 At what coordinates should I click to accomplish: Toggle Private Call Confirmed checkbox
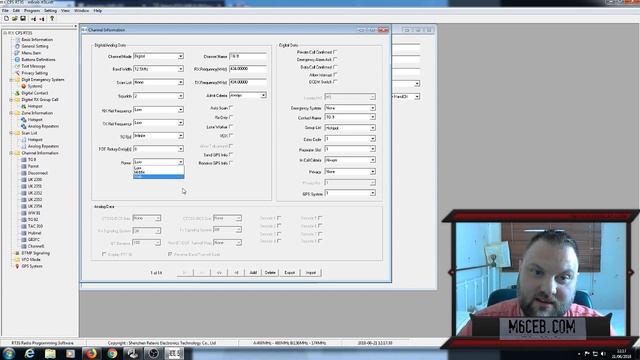pos(335,52)
